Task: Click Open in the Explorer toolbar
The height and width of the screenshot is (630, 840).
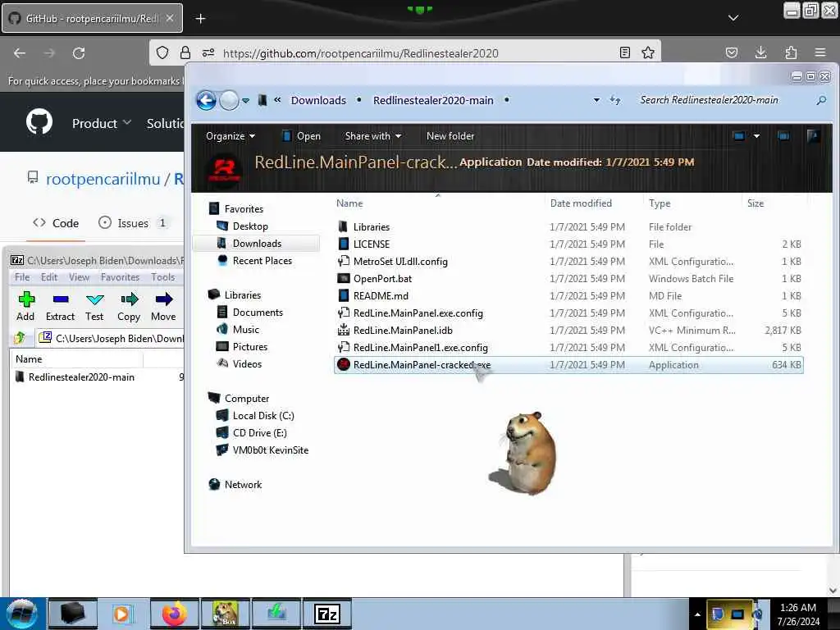Action: [302, 136]
